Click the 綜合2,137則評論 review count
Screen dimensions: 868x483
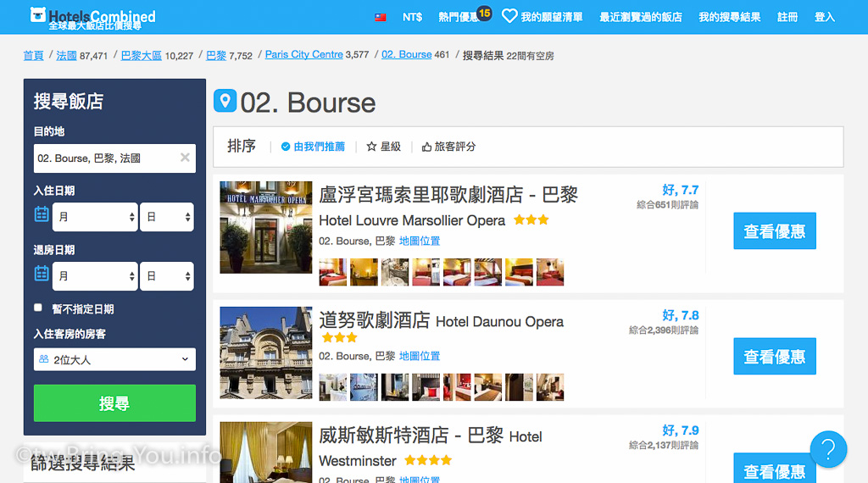[x=664, y=446]
